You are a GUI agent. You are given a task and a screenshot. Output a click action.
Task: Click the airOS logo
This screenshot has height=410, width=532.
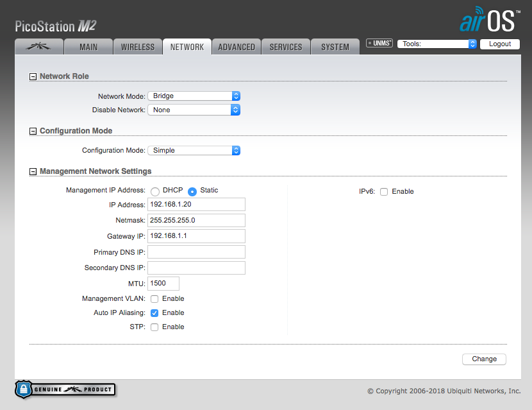[x=490, y=19]
